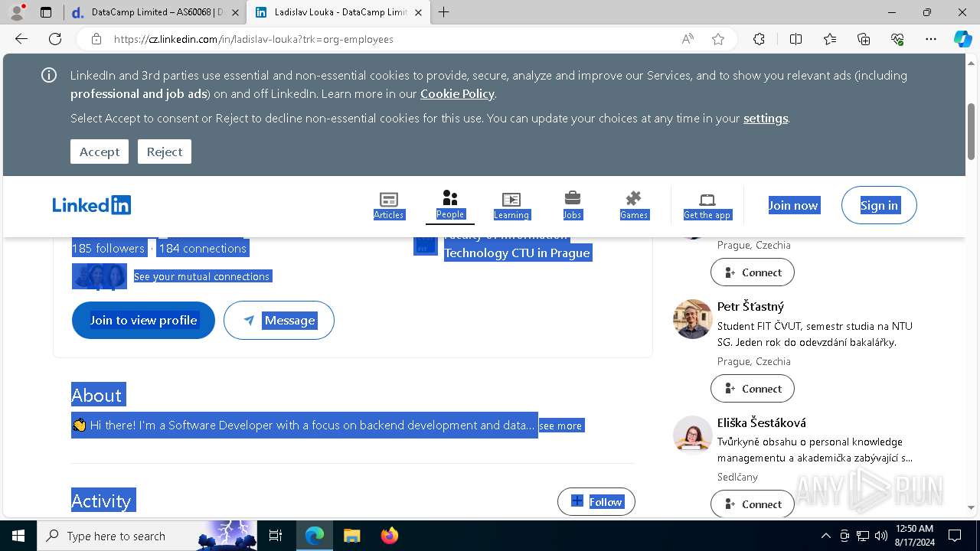
Task: Open the Copilot sidebar icon
Action: (962, 39)
